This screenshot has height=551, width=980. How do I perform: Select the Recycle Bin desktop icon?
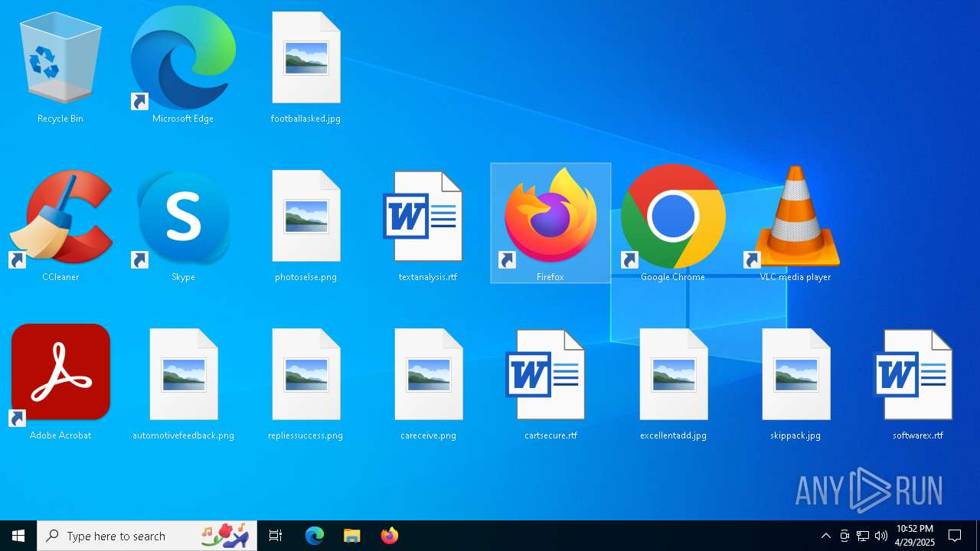point(60,67)
